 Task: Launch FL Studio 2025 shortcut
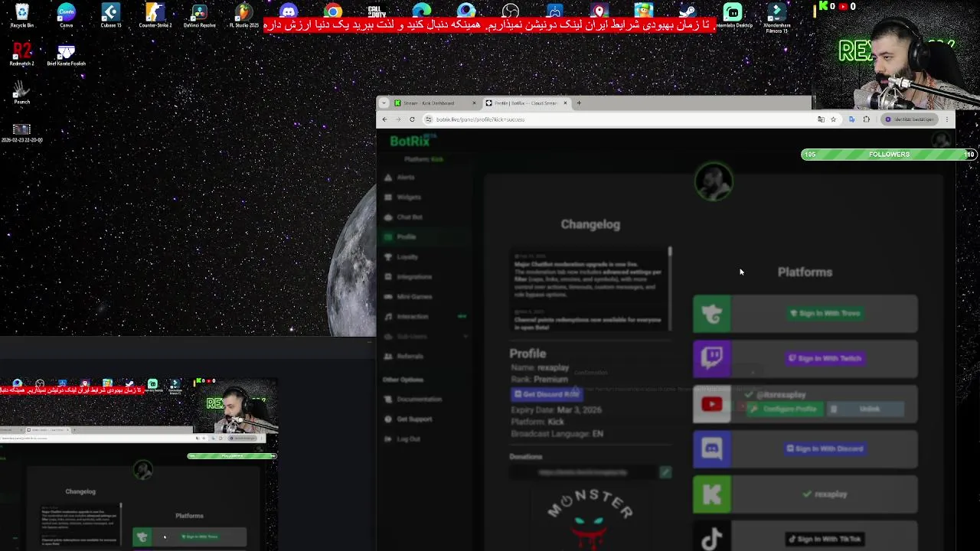click(x=243, y=15)
